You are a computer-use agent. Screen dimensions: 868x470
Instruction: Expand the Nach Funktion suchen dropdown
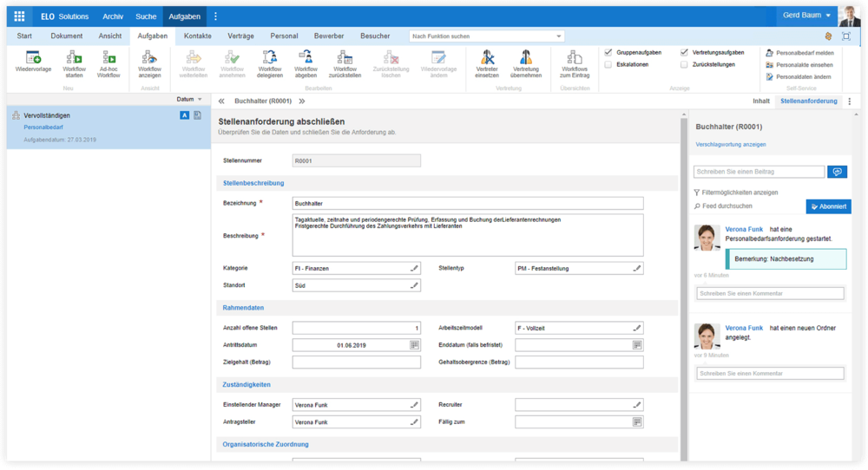point(557,36)
